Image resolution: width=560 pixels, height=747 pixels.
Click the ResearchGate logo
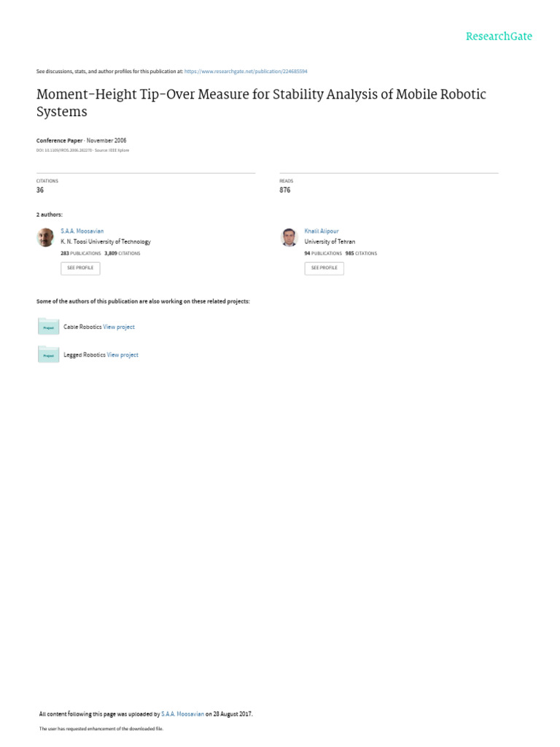[499, 36]
